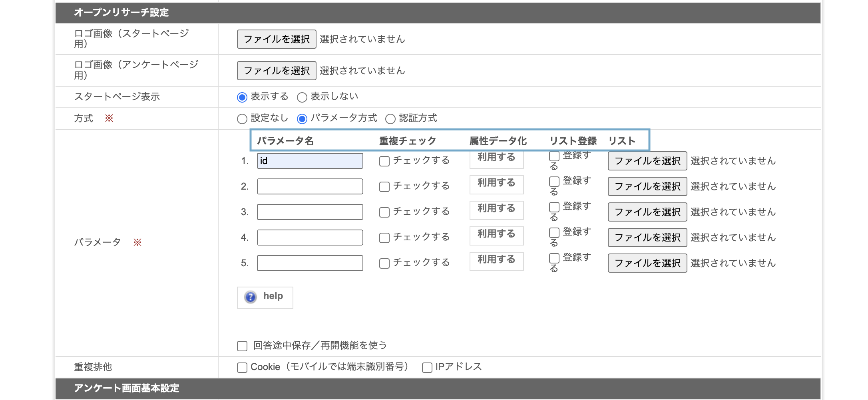
Task: Switch 方式 to 認証方式
Action: point(390,119)
